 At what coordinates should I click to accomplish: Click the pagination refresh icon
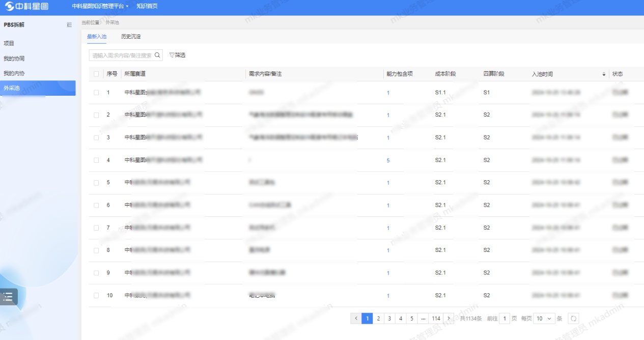[573, 319]
